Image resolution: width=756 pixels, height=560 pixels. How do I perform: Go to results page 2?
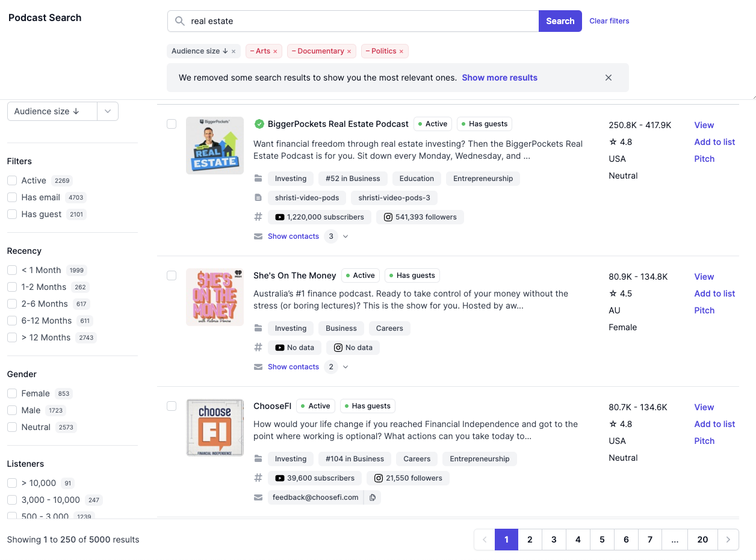(530, 540)
